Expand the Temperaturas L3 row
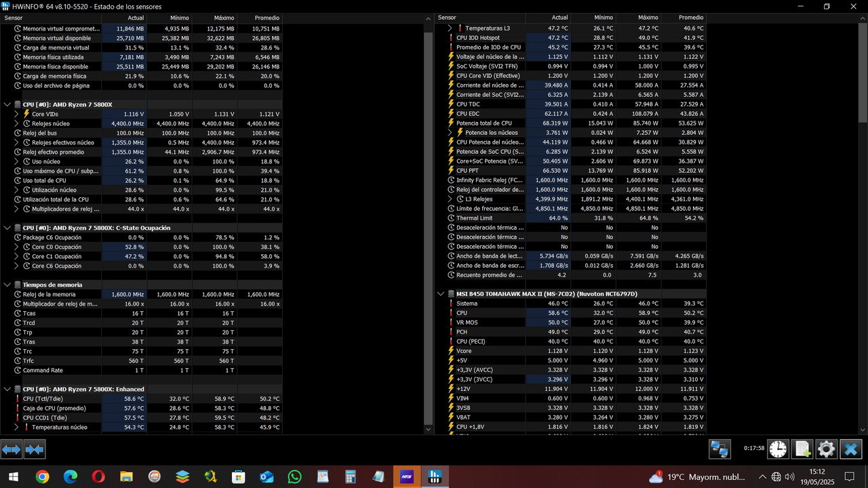This screenshot has width=868, height=488. tap(450, 28)
